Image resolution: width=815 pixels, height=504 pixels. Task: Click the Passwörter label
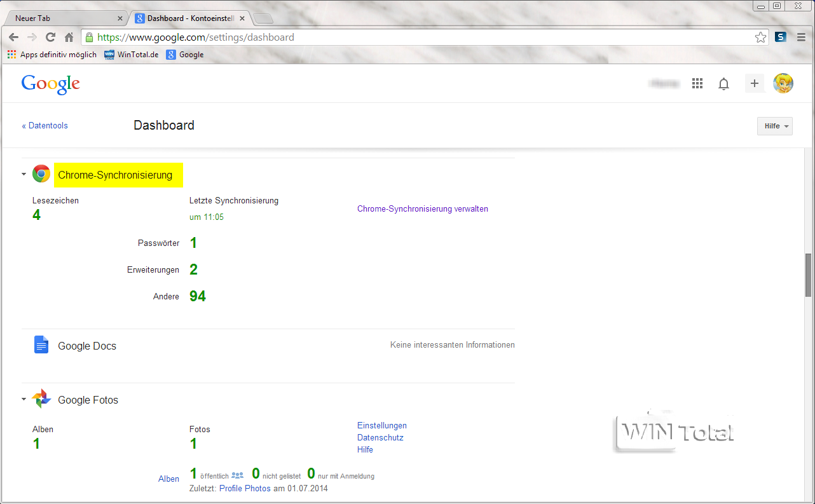point(158,243)
